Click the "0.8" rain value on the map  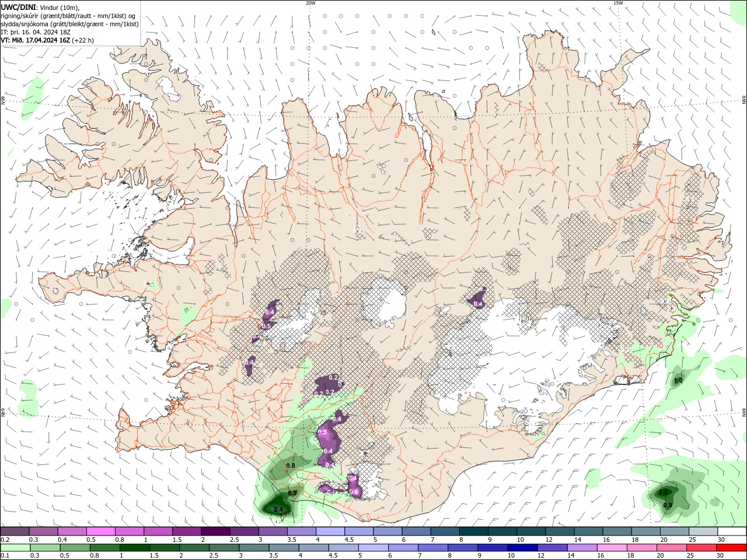(290, 466)
